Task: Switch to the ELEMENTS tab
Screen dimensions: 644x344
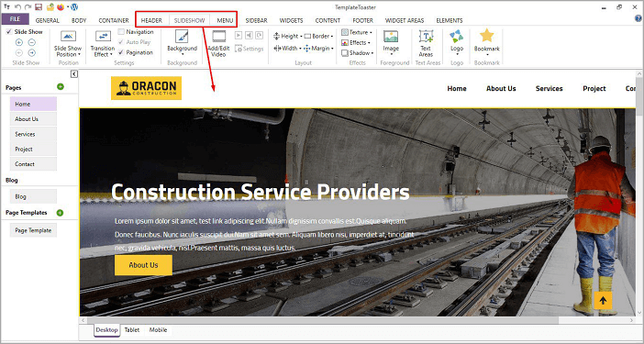Action: coord(450,20)
